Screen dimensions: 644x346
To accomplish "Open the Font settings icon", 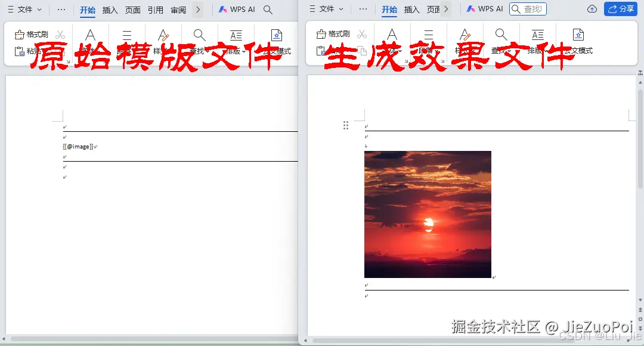I will [91, 35].
